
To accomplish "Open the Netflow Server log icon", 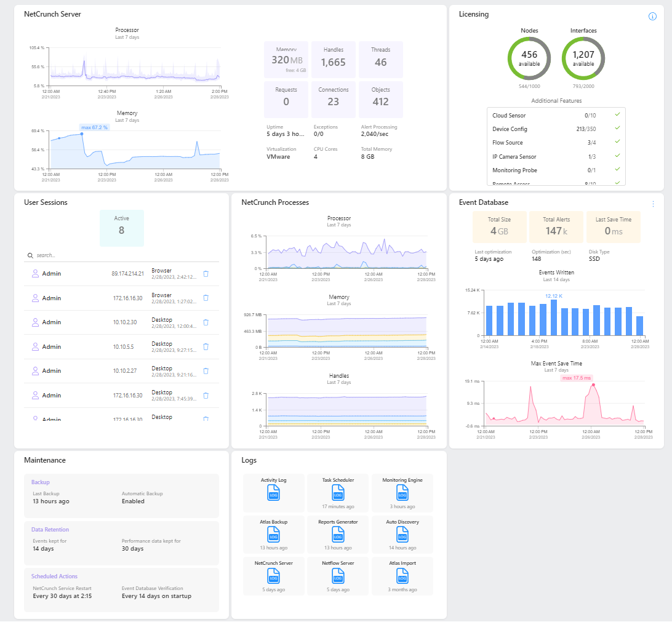I will 338,576.
